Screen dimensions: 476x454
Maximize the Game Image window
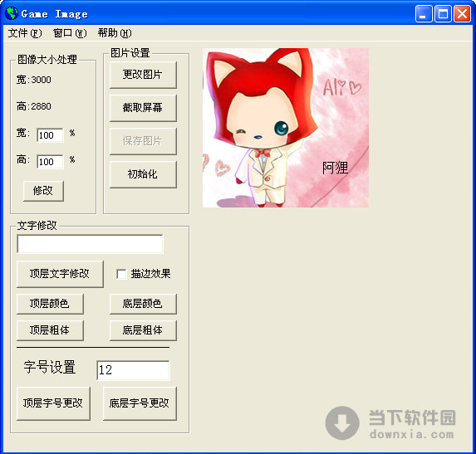tap(443, 13)
